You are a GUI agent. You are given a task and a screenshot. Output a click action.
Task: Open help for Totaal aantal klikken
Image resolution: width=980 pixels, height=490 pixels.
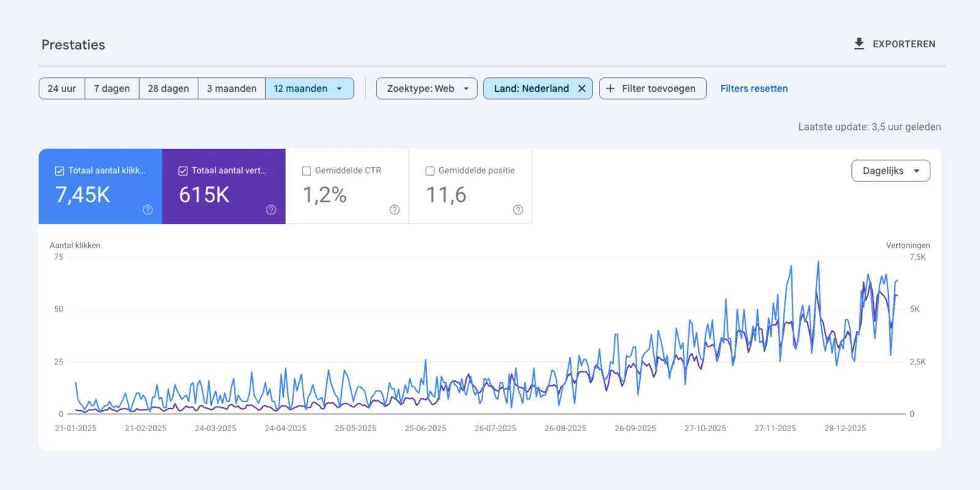pos(148,210)
